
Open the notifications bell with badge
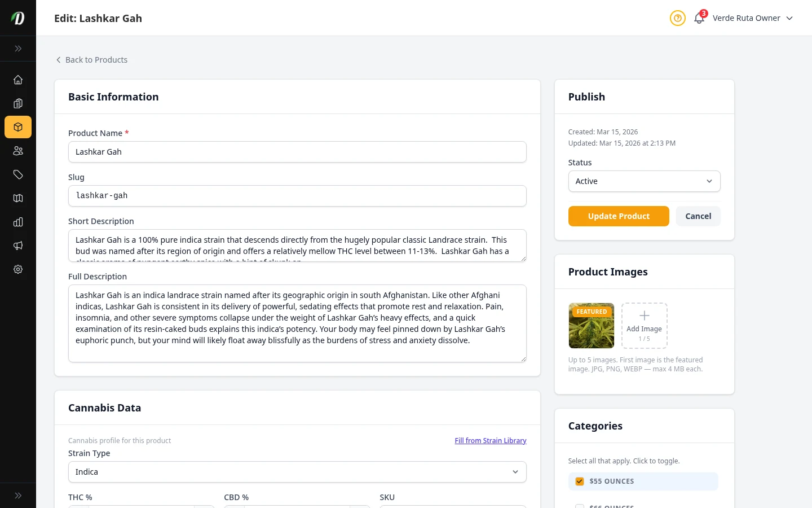pyautogui.click(x=699, y=18)
